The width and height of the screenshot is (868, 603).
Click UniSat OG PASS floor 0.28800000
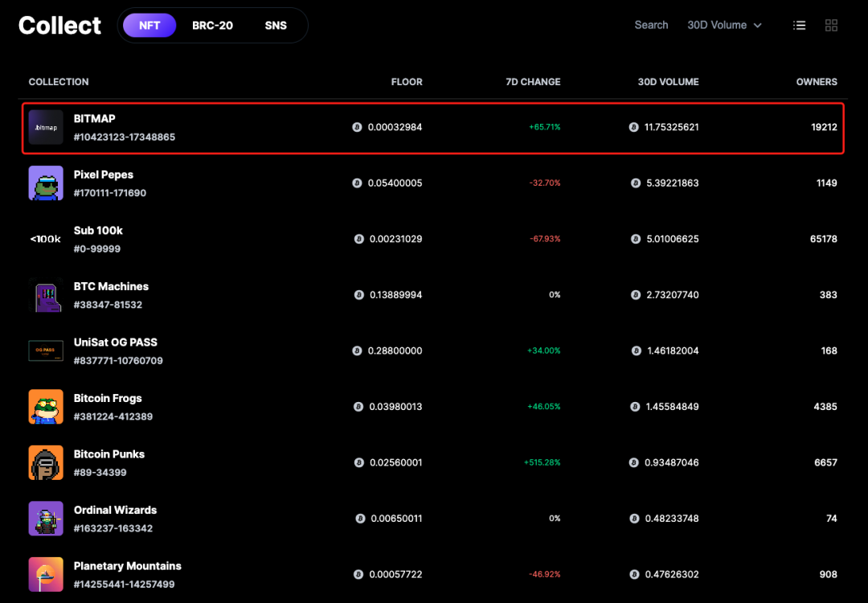click(395, 351)
